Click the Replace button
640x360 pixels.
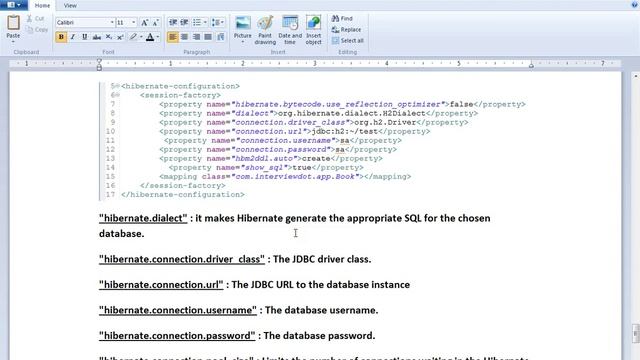pyautogui.click(x=346, y=29)
